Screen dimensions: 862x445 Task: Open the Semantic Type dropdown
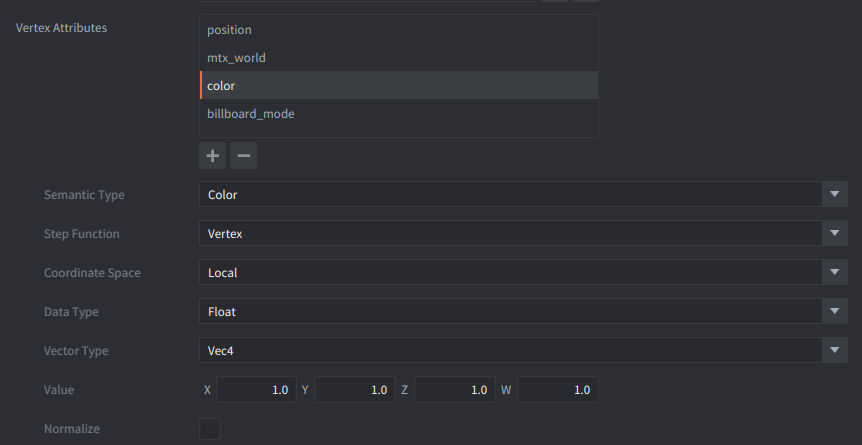pos(510,195)
